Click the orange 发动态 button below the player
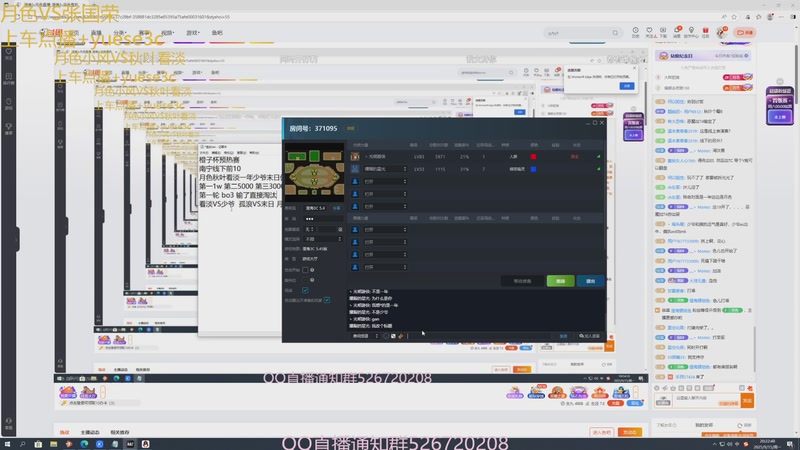 [x=630, y=432]
